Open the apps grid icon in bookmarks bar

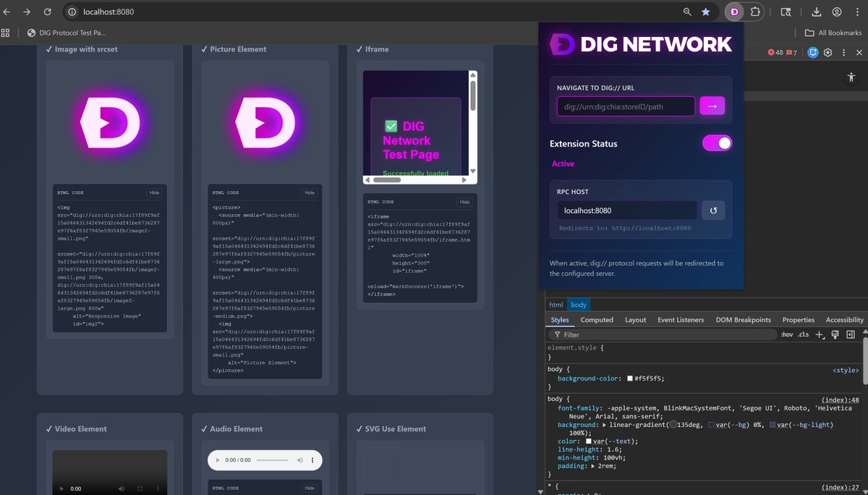[x=6, y=33]
